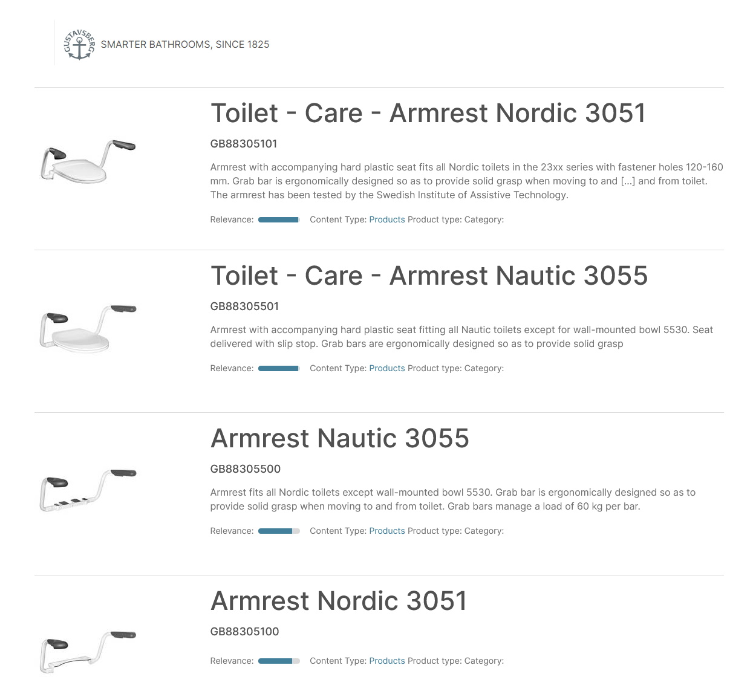Click product code GB88305101

tap(244, 144)
